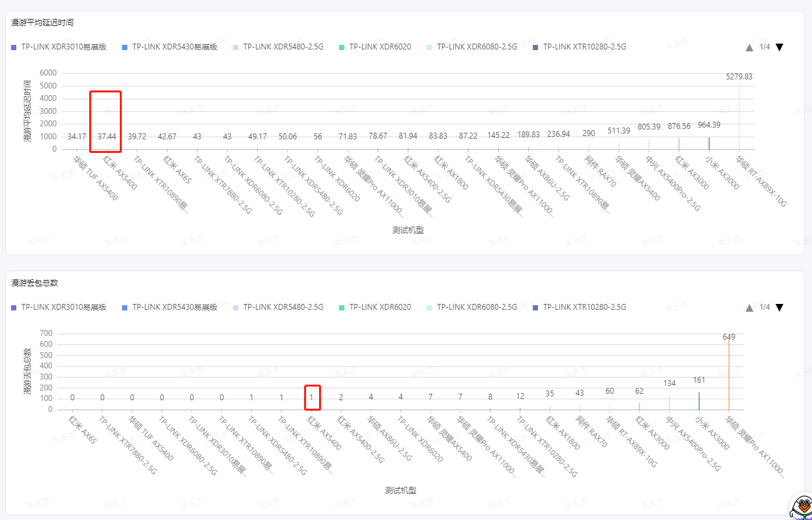Click the 50.06 value label
The image size is (812, 520).
(x=287, y=136)
